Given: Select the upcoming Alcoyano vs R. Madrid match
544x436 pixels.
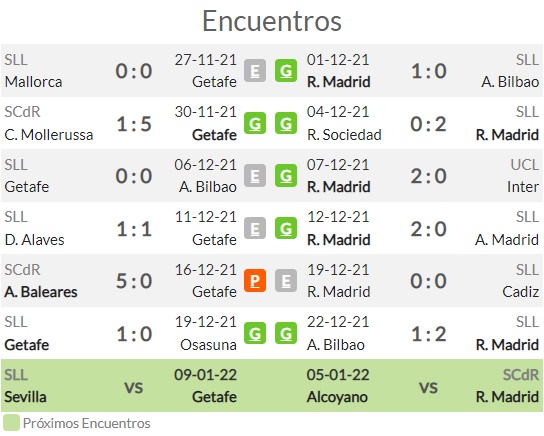Looking at the screenshot, I should tap(422, 386).
